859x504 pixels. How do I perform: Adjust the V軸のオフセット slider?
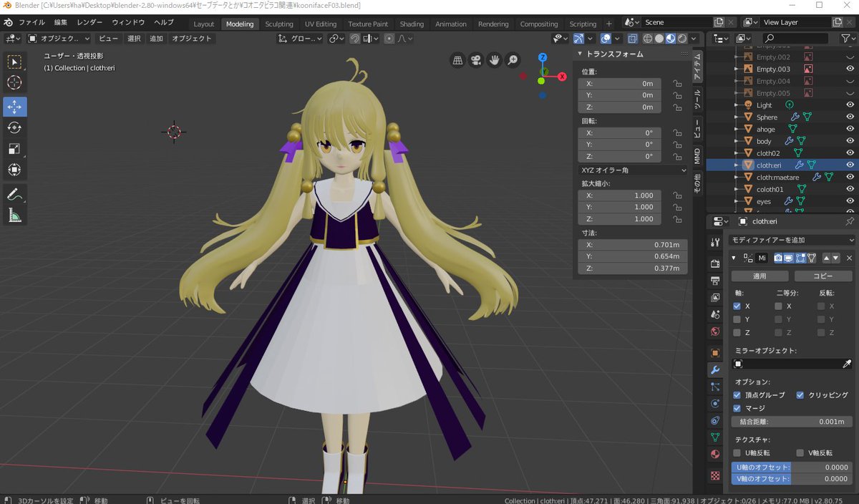click(x=792, y=479)
